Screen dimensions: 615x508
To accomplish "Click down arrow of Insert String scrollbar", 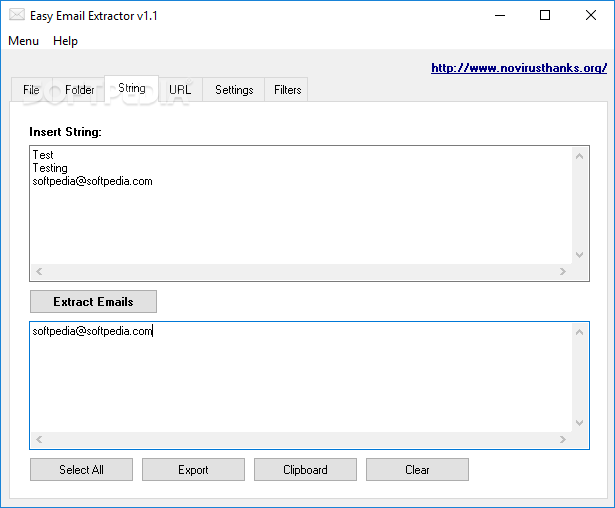I will [579, 255].
